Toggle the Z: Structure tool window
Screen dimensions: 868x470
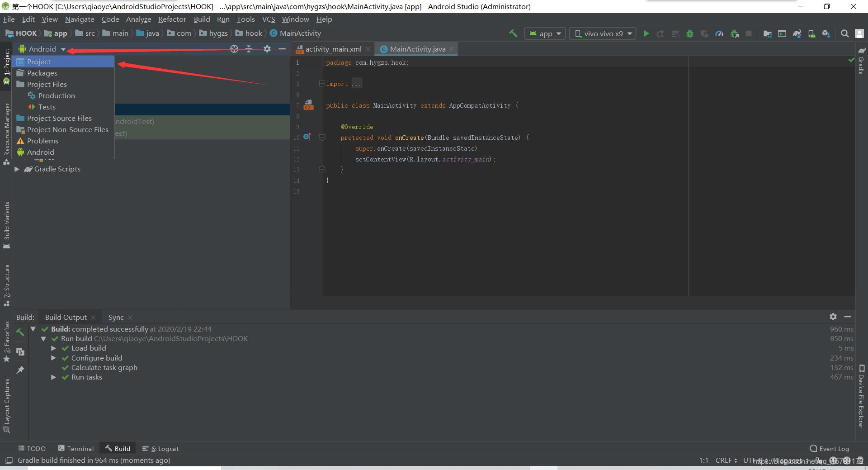click(x=7, y=285)
